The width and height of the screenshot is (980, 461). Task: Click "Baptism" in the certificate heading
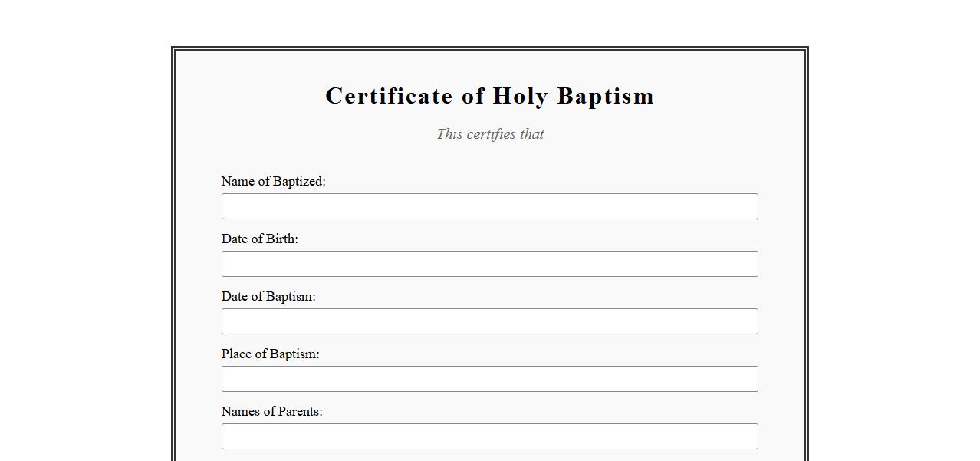coord(605,96)
